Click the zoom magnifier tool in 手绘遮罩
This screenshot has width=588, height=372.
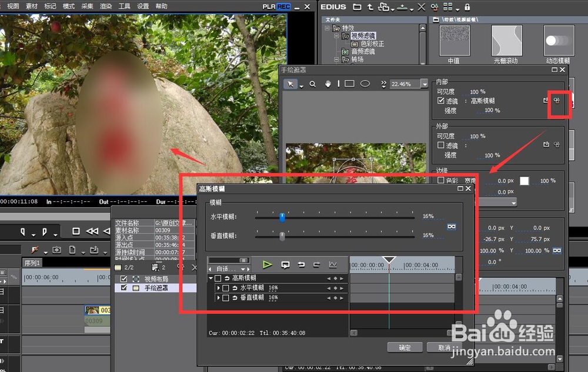312,84
